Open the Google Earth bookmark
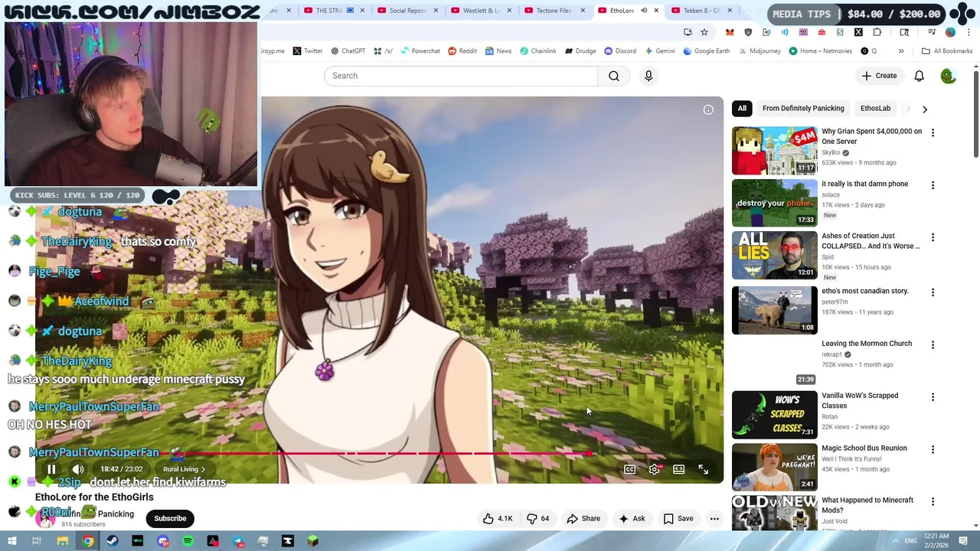 pyautogui.click(x=707, y=51)
